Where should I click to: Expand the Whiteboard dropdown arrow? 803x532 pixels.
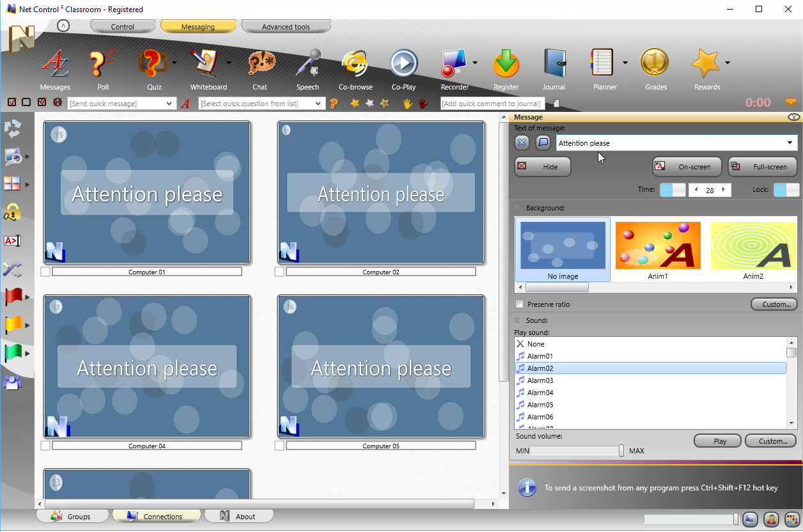coord(228,63)
